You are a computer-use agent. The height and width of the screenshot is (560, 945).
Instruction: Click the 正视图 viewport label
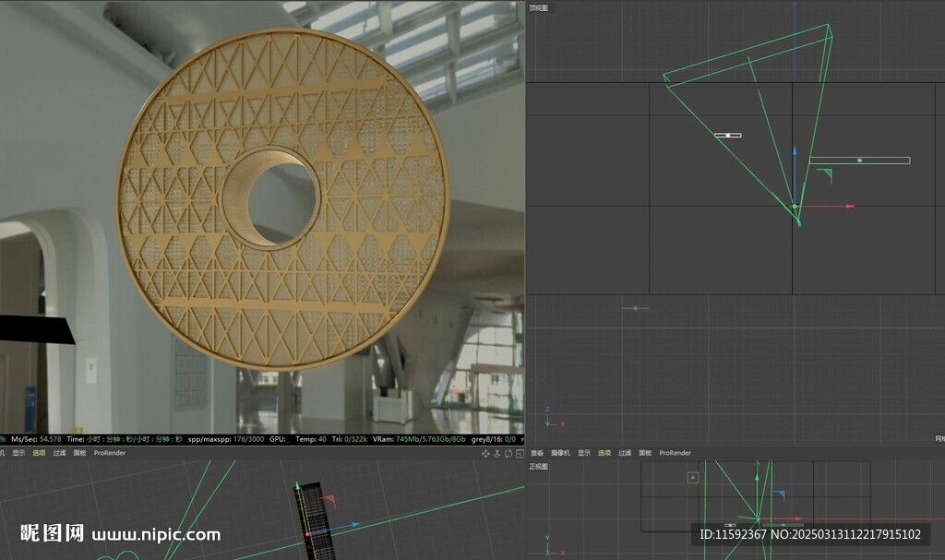(539, 467)
